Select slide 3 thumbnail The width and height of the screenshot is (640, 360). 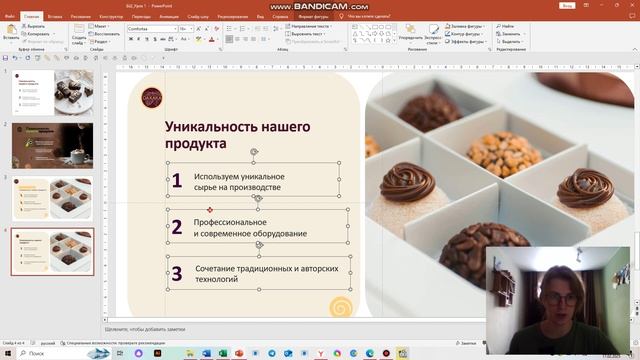53,199
